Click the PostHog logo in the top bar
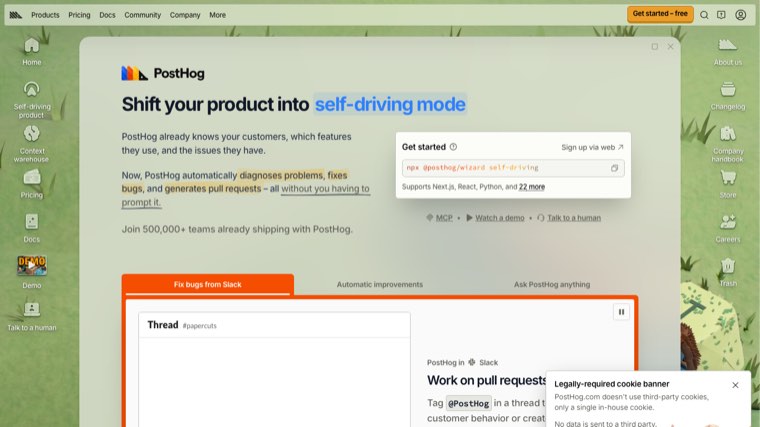The width and height of the screenshot is (760, 427). (16, 15)
